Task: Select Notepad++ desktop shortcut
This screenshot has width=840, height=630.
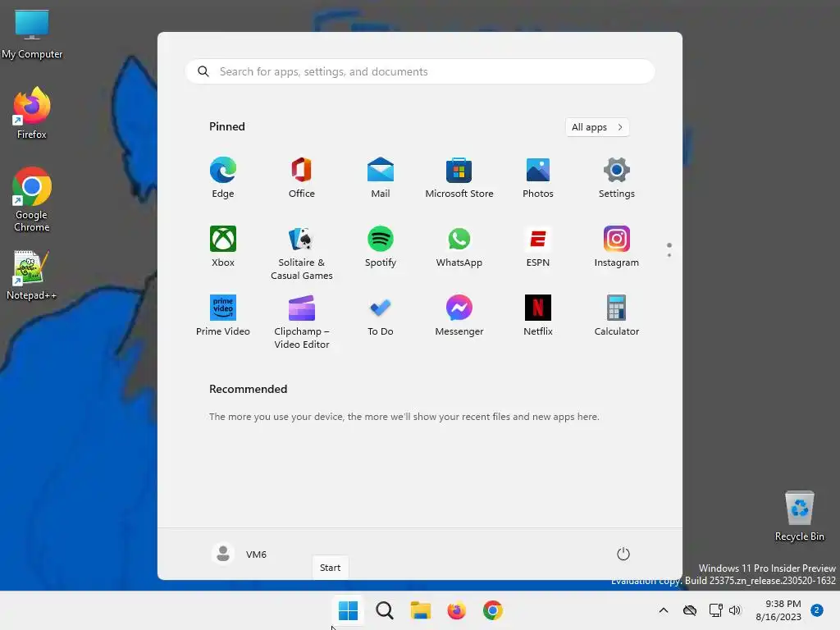Action: (x=32, y=276)
